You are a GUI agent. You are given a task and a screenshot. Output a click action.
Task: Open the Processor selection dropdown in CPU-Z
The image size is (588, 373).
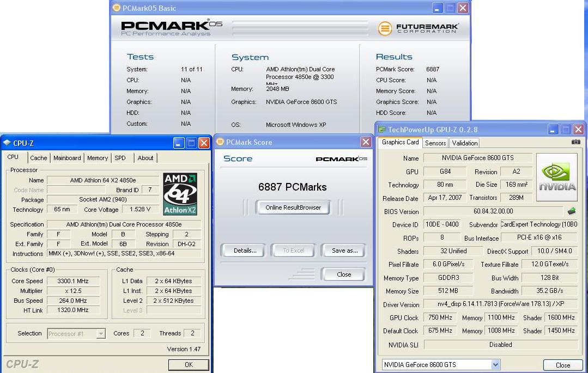pyautogui.click(x=100, y=334)
